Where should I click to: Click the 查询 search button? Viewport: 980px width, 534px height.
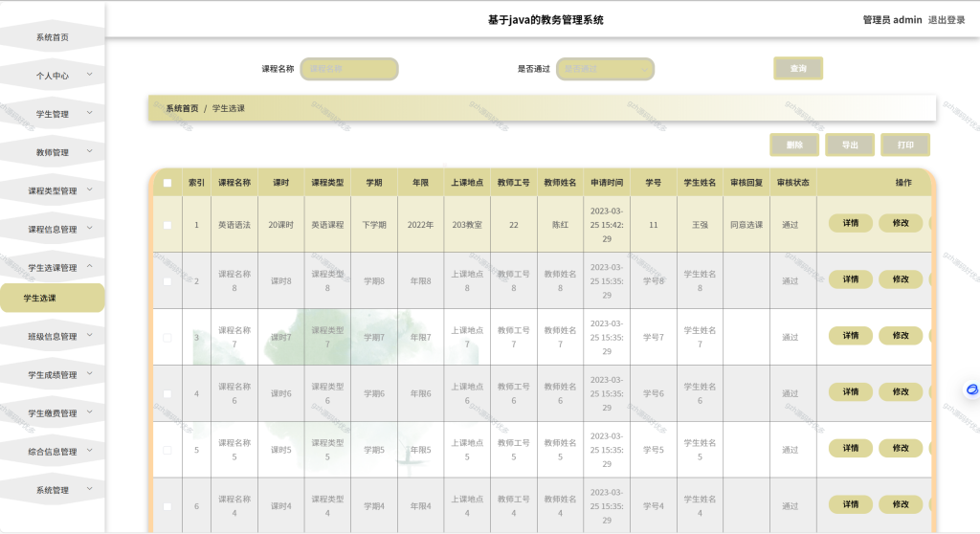point(798,68)
